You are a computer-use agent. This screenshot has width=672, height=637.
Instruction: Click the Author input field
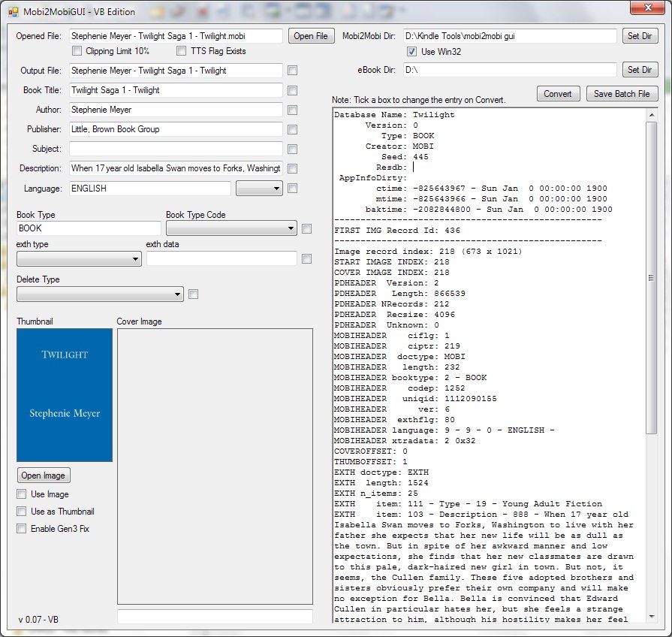click(176, 110)
